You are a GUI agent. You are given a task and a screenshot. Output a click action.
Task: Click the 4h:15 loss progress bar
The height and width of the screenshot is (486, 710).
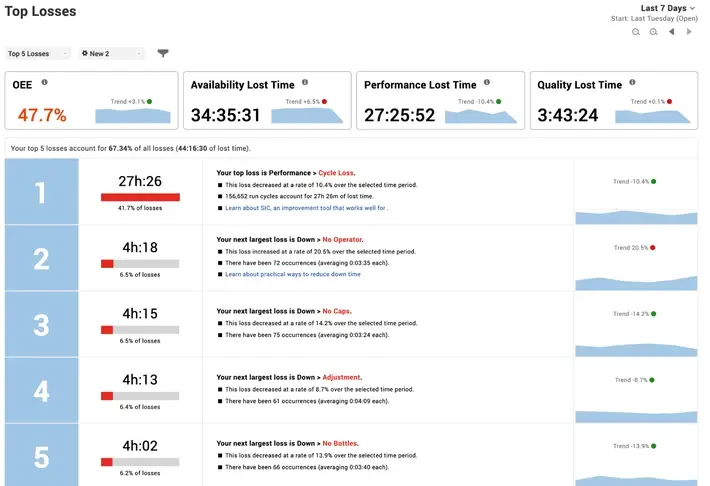click(140, 330)
